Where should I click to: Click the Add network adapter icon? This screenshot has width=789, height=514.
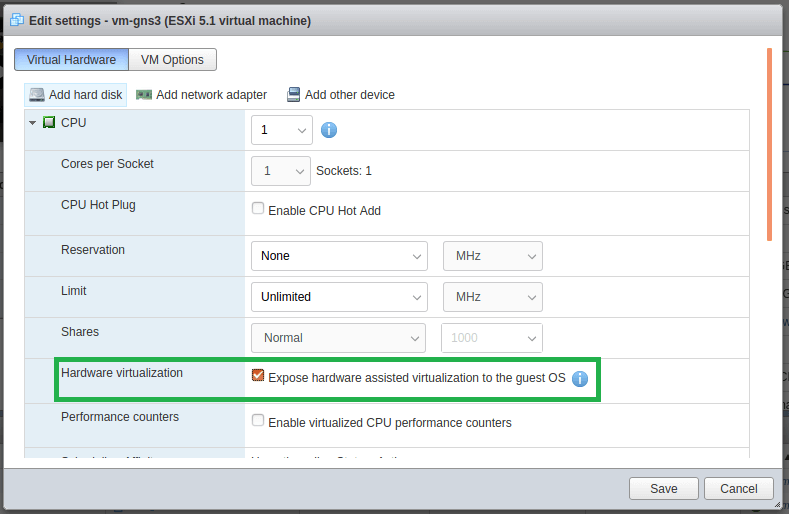click(144, 95)
